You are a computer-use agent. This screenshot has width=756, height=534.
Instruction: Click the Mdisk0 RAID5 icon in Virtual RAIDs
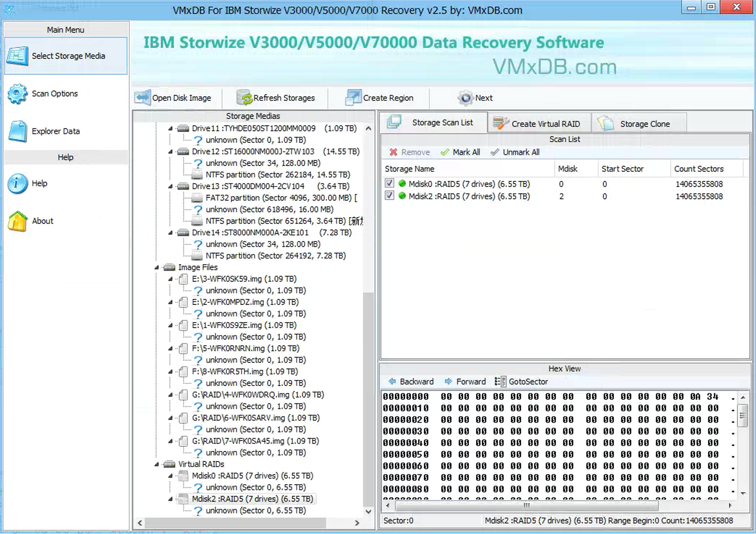click(184, 476)
